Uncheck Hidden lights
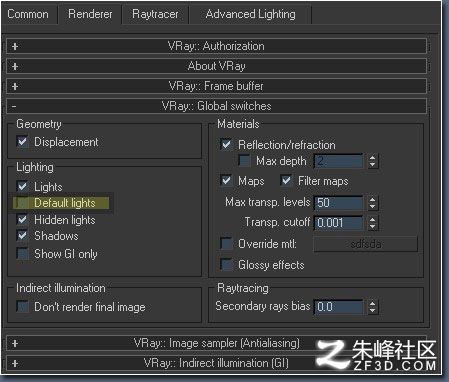Image resolution: width=449 pixels, height=382 pixels. [23, 220]
